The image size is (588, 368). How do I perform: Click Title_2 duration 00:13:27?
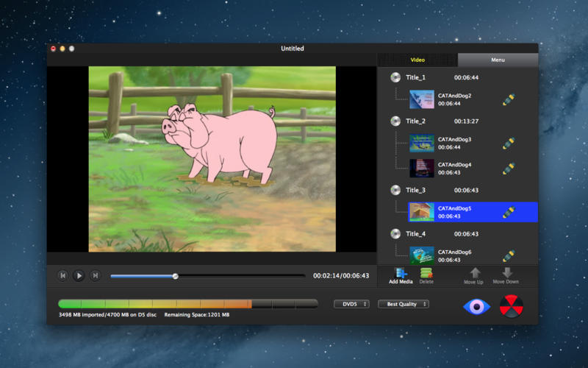click(466, 121)
